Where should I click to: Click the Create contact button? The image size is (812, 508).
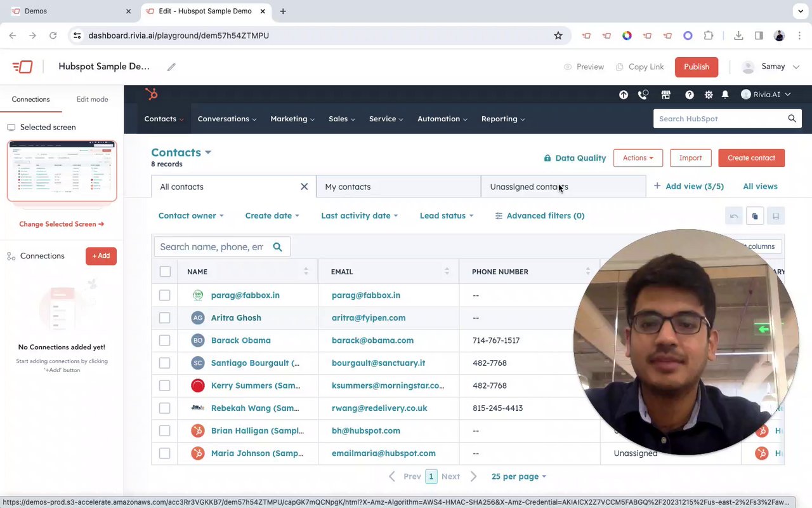752,158
